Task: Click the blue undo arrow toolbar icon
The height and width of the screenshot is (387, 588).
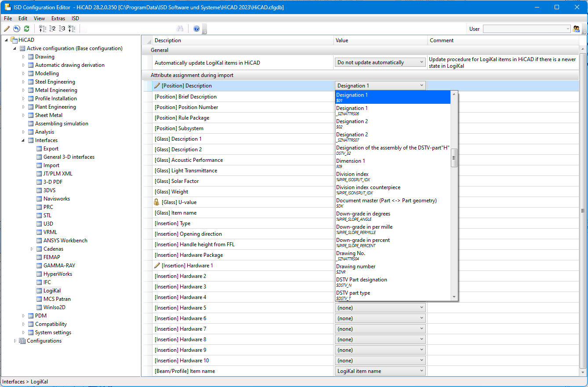Action: click(16, 29)
